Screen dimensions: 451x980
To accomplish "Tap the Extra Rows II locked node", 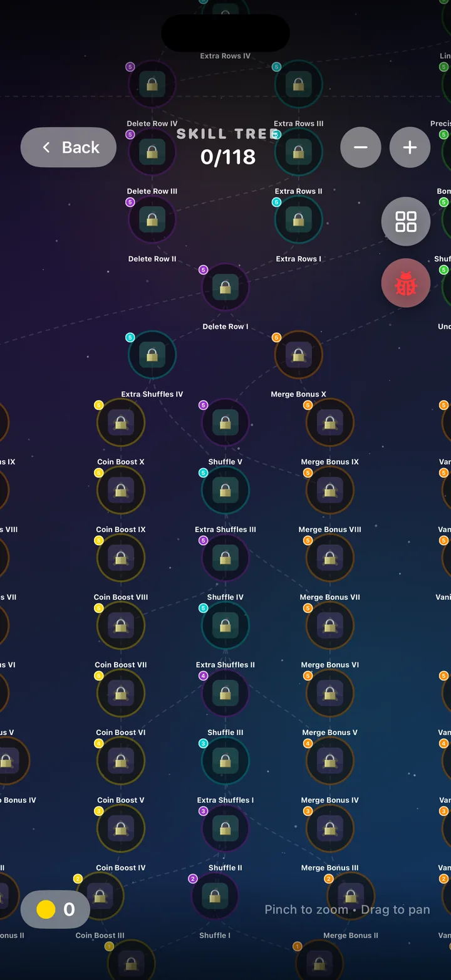I will click(x=299, y=152).
